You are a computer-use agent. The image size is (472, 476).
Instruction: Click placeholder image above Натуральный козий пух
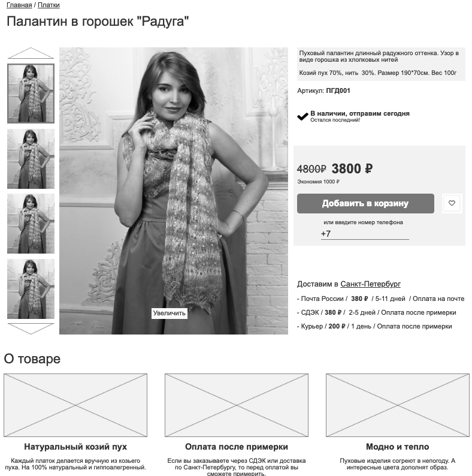point(75,405)
